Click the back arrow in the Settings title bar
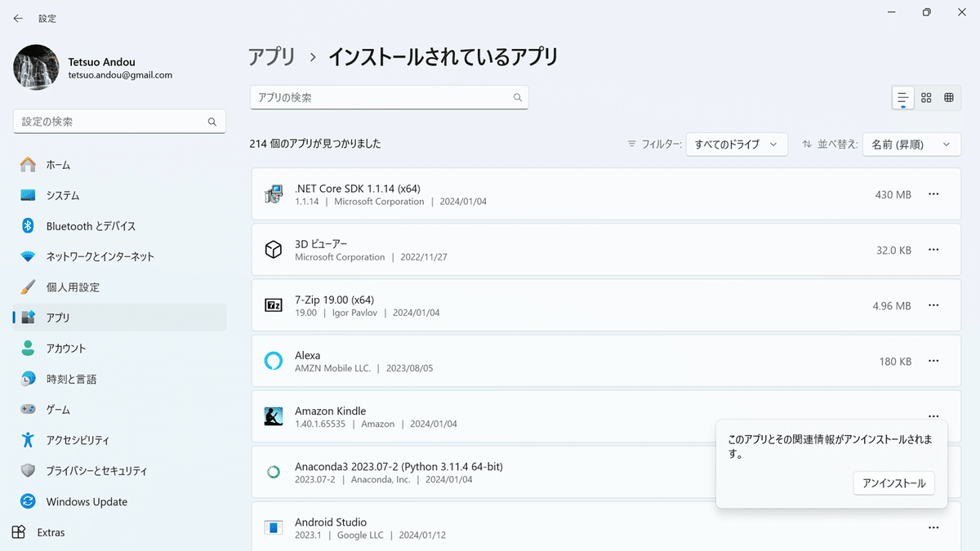Image resolution: width=980 pixels, height=551 pixels. coord(18,18)
